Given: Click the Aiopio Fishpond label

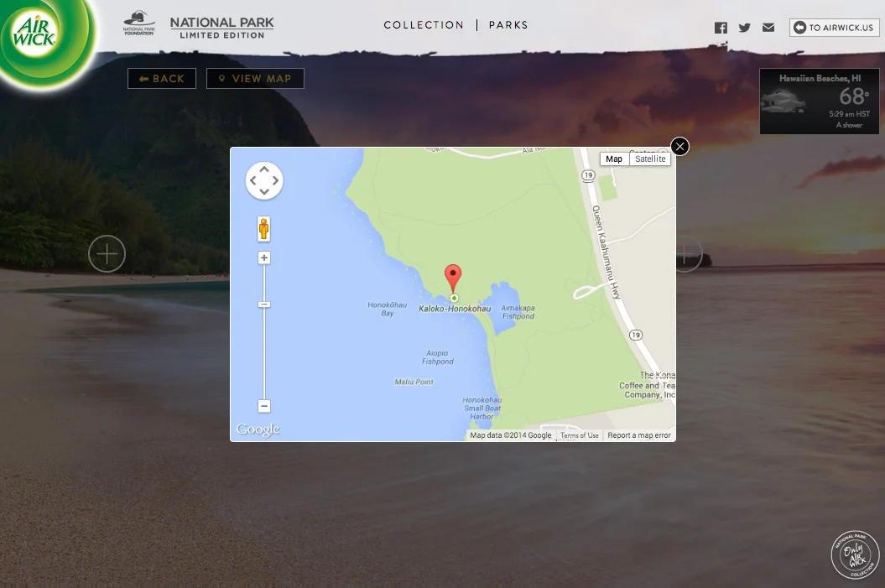Looking at the screenshot, I should [437, 357].
